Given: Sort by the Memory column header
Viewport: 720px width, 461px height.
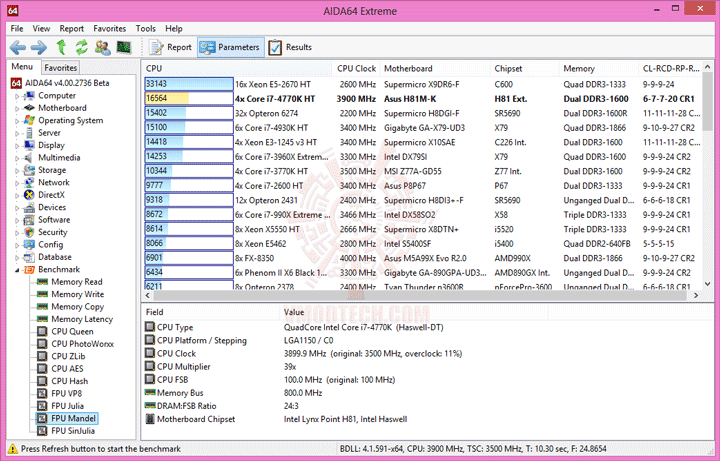Looking at the screenshot, I should click(598, 68).
